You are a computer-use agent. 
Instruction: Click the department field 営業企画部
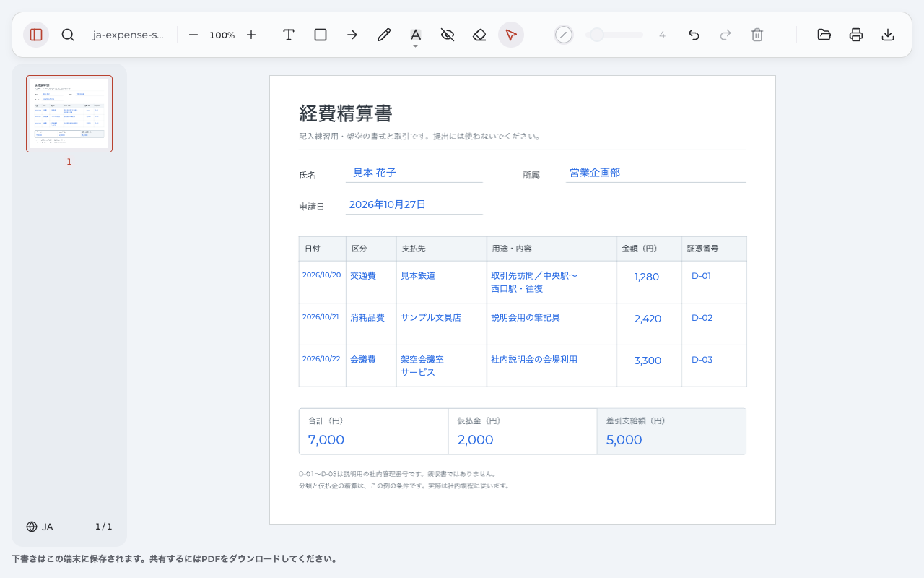click(x=656, y=173)
